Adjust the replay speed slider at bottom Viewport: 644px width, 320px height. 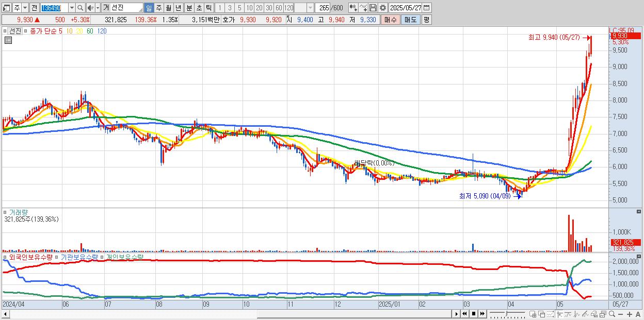(508, 313)
